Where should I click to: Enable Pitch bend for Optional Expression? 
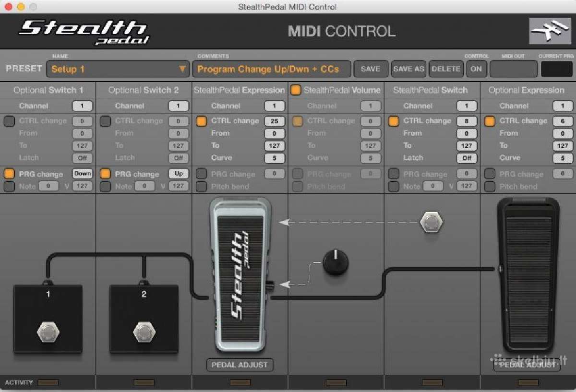(490, 186)
